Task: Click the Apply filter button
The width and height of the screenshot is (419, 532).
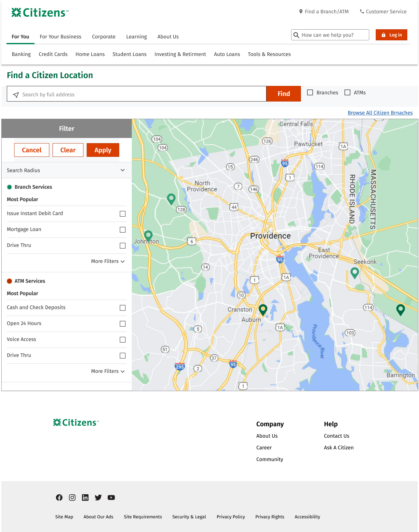Action: coord(103,150)
